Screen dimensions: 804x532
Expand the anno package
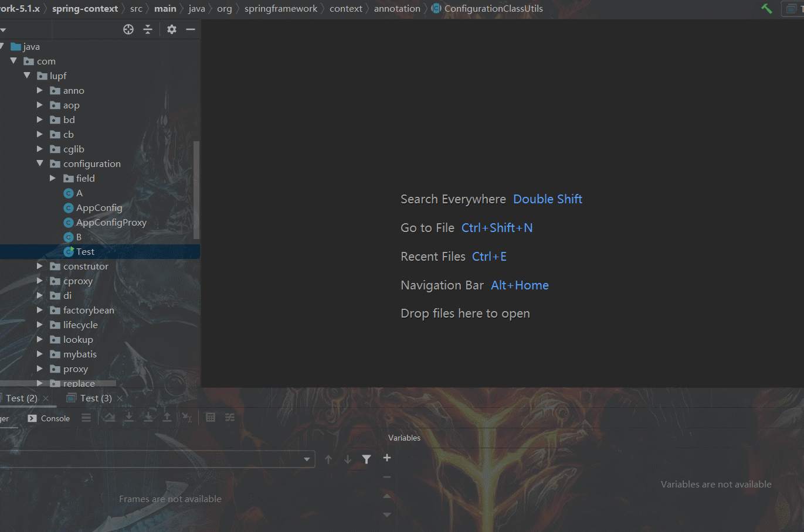coord(40,90)
